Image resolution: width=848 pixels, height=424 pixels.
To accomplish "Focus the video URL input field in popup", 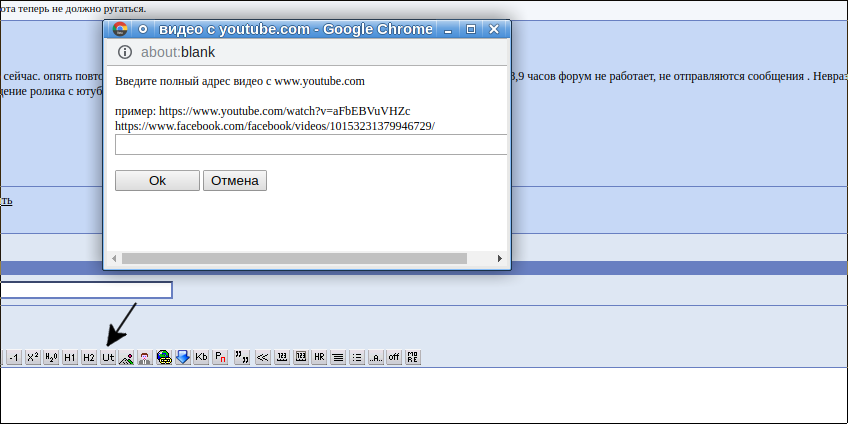I will coord(311,144).
